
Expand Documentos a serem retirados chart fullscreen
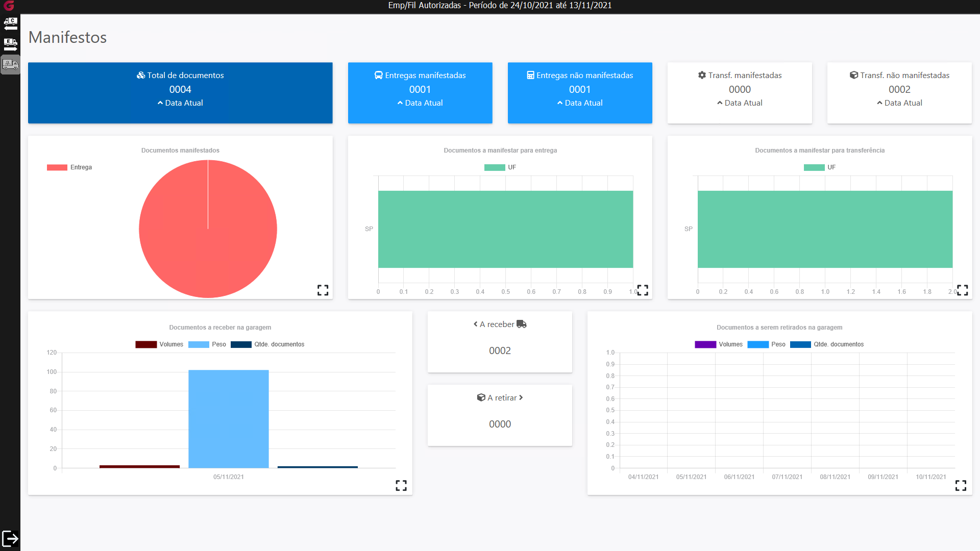coord(961,485)
